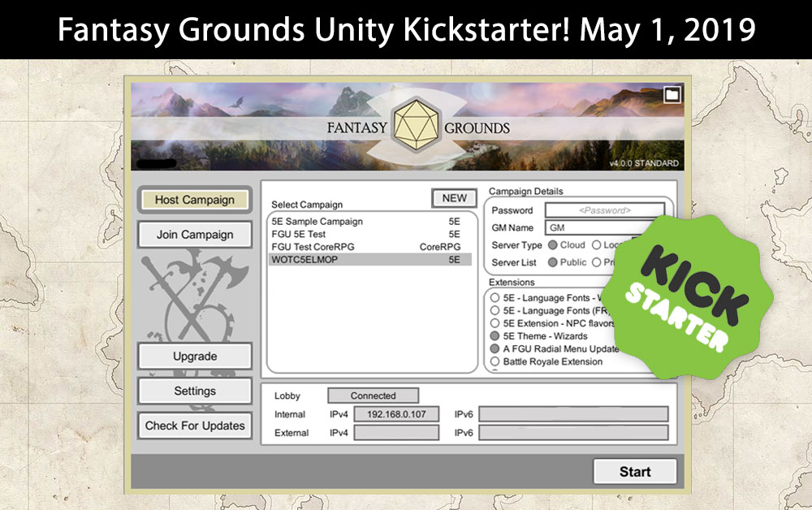Open the Host Campaign tab

coord(195,201)
